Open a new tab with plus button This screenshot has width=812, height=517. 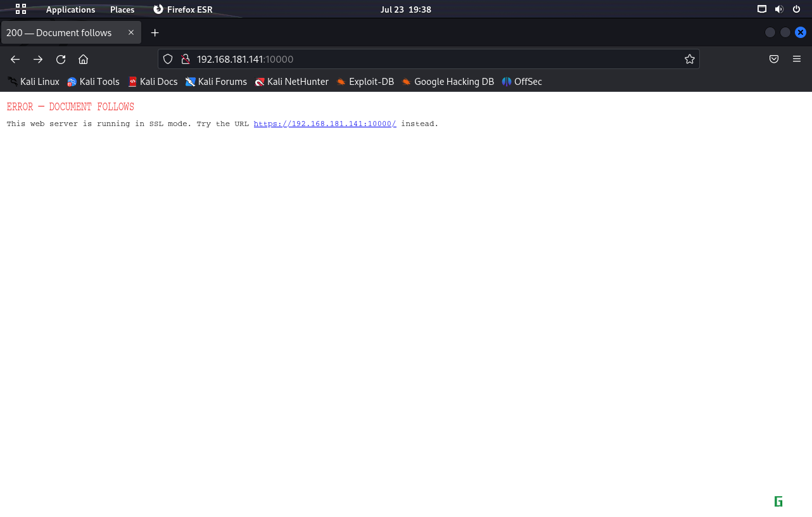(155, 32)
